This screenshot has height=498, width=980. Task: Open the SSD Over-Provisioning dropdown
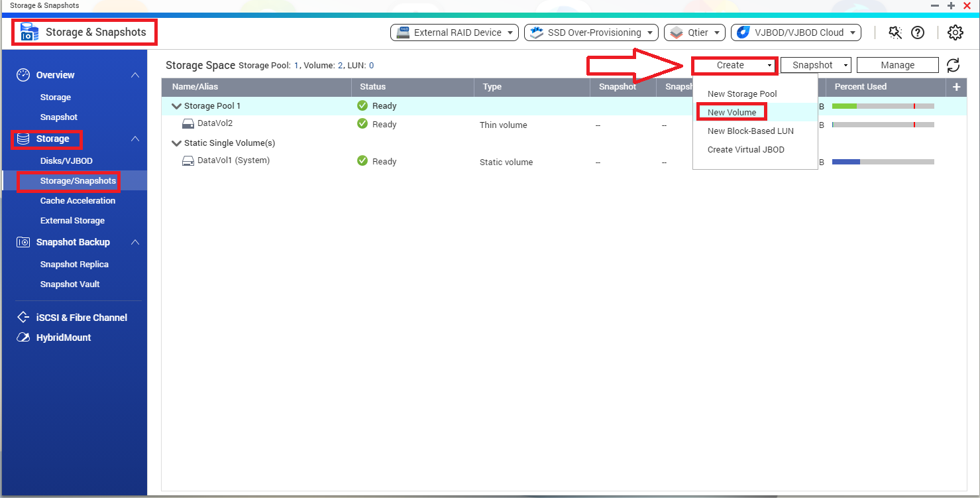pos(591,32)
